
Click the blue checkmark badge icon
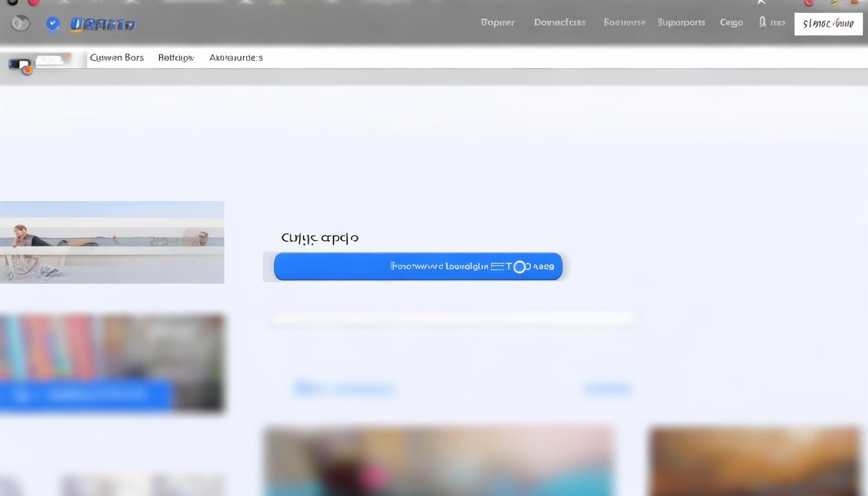(53, 25)
